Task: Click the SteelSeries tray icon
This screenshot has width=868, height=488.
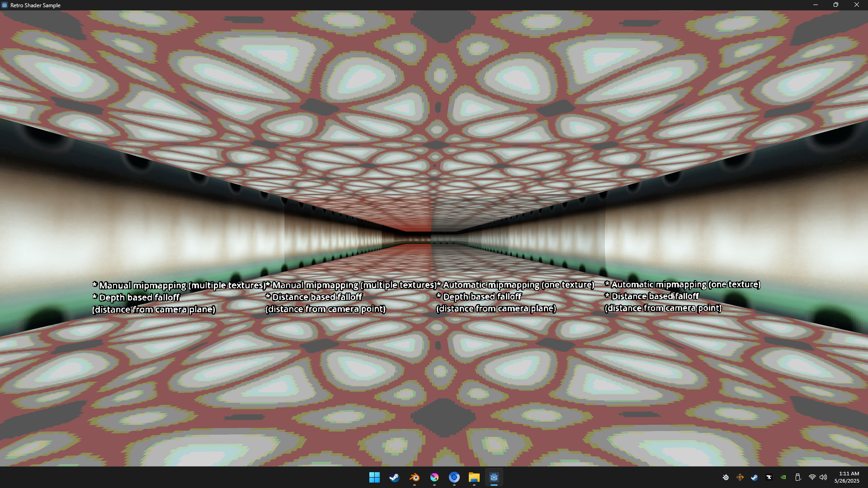Action: (x=726, y=477)
